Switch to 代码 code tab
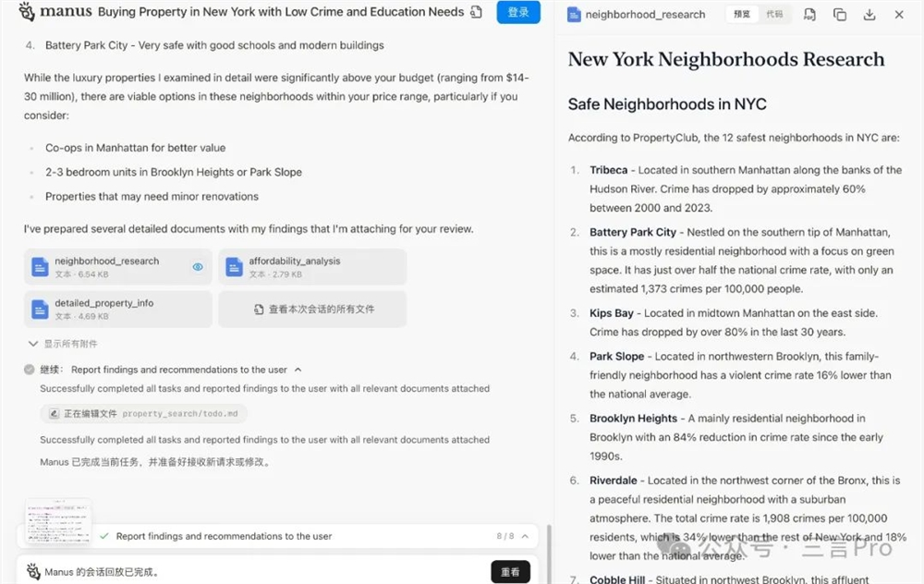 click(x=774, y=14)
